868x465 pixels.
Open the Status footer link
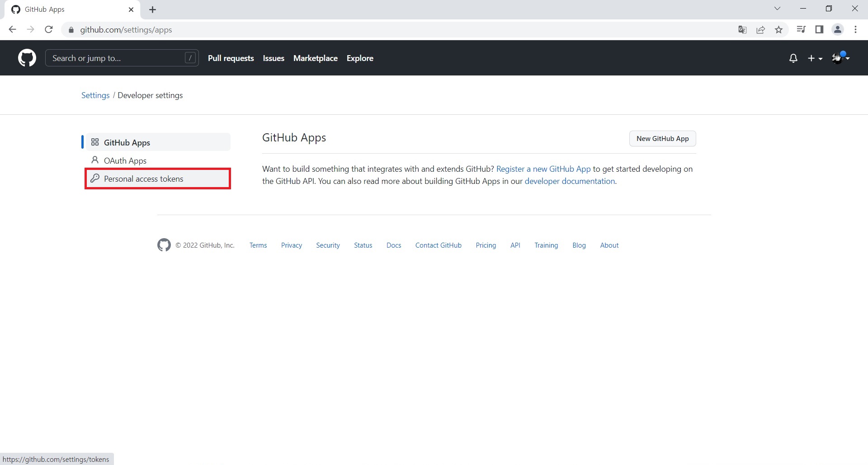click(363, 245)
